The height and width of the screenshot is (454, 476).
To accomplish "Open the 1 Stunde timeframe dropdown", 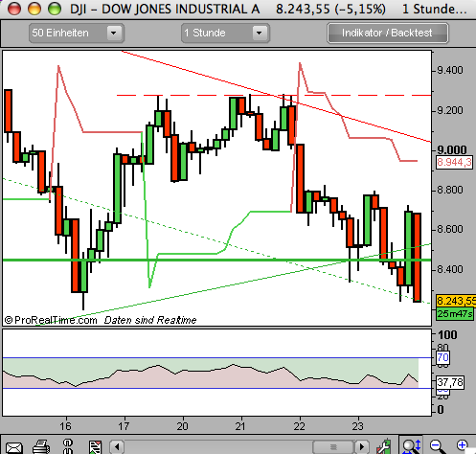I will [x=225, y=33].
